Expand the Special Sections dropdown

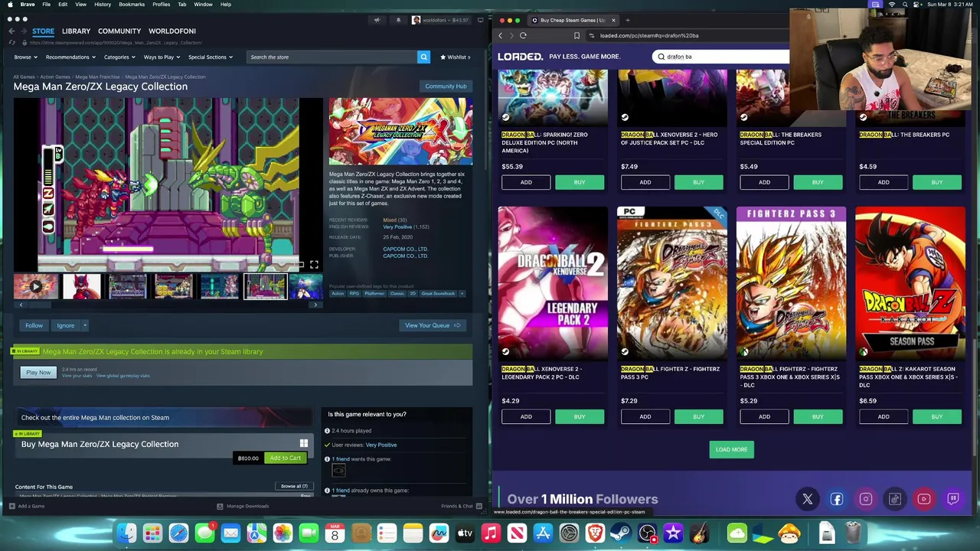[x=210, y=57]
